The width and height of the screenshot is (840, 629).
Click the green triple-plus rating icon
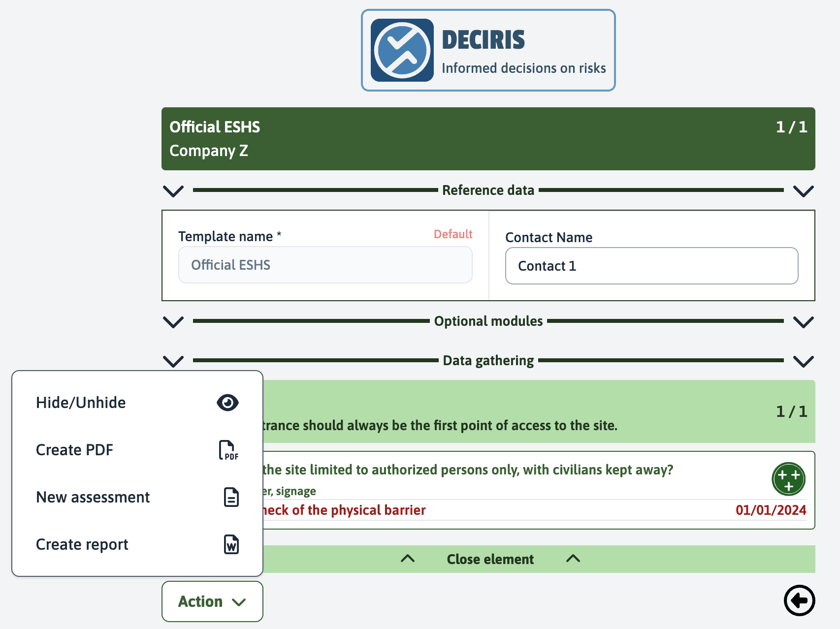click(788, 479)
